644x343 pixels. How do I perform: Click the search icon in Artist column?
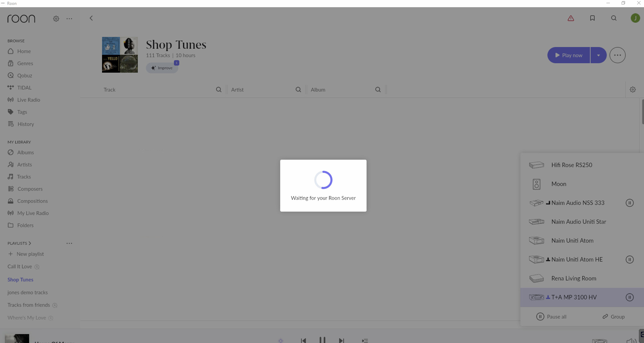(x=298, y=90)
